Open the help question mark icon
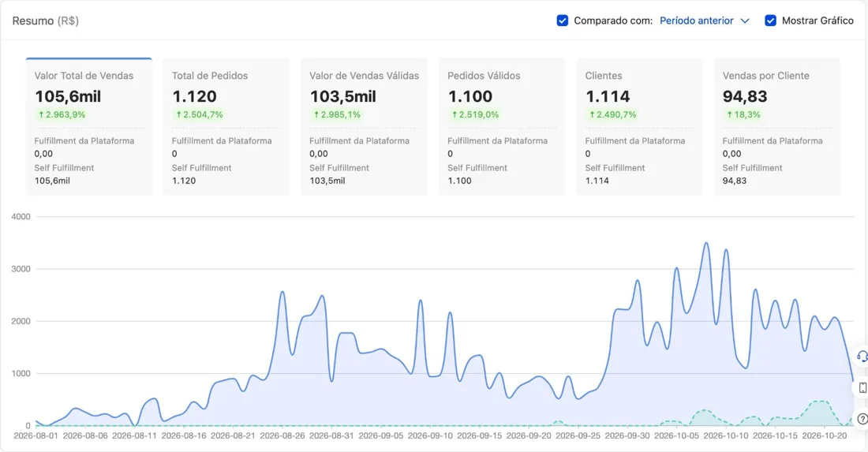Screen dimensions: 868x452 point(862,419)
